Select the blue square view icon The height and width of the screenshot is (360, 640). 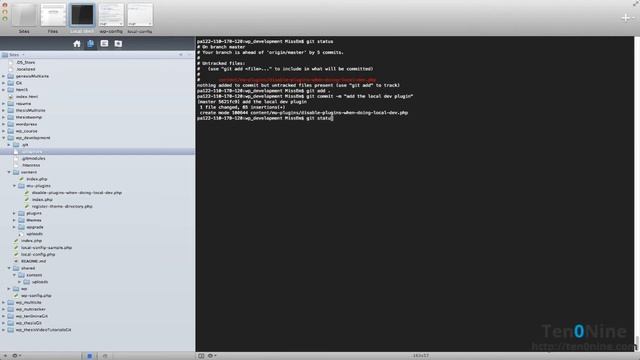coord(90,356)
